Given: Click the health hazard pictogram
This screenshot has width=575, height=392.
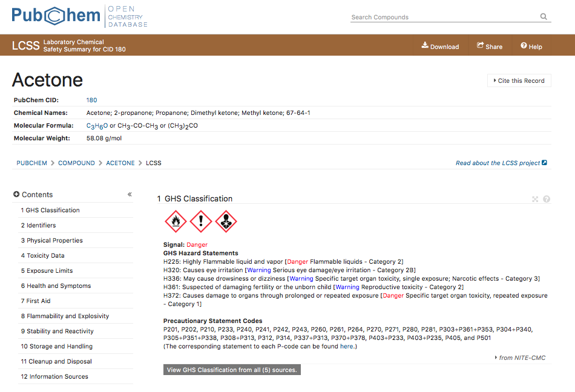Looking at the screenshot, I should tap(226, 221).
